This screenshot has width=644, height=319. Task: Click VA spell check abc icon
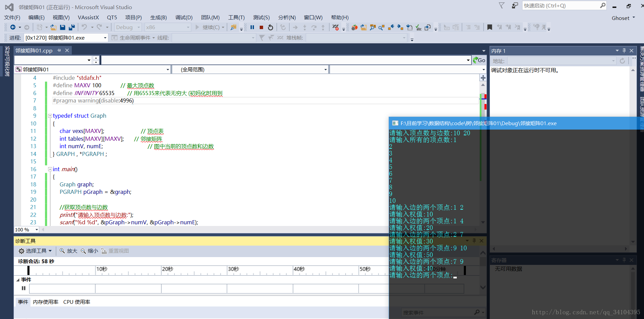coord(418,27)
